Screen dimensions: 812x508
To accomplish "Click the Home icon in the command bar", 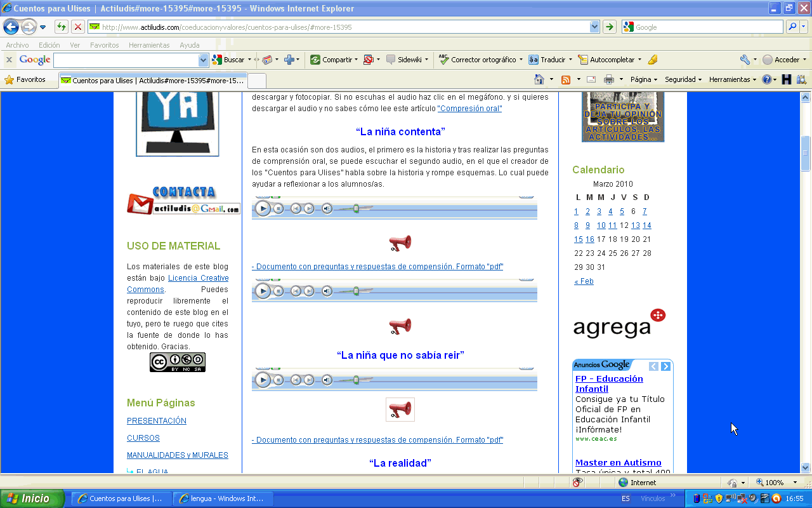I will coord(539,79).
